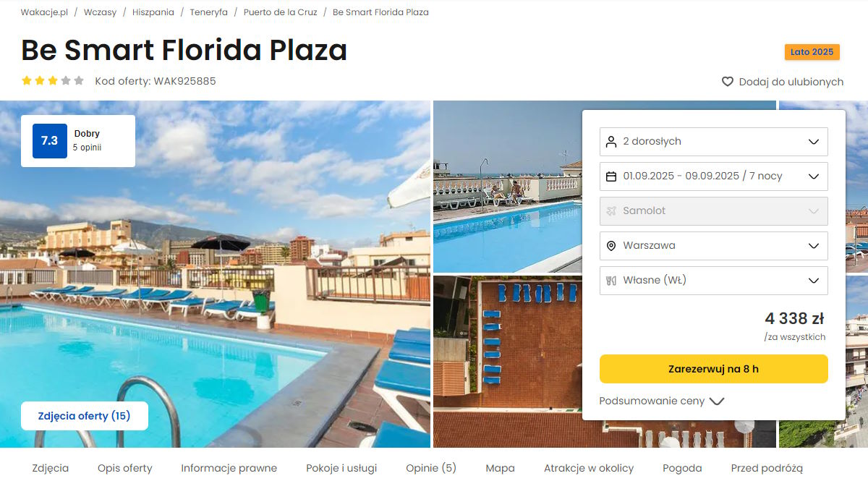Expand Podsumowanie ceny price summary
This screenshot has height=481, width=868.
pos(662,401)
